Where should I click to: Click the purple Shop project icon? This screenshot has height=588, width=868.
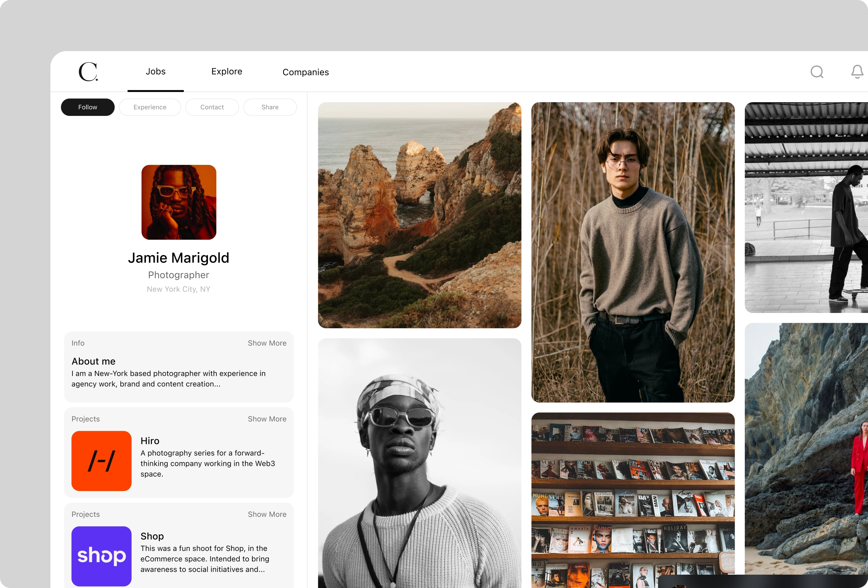(x=101, y=556)
